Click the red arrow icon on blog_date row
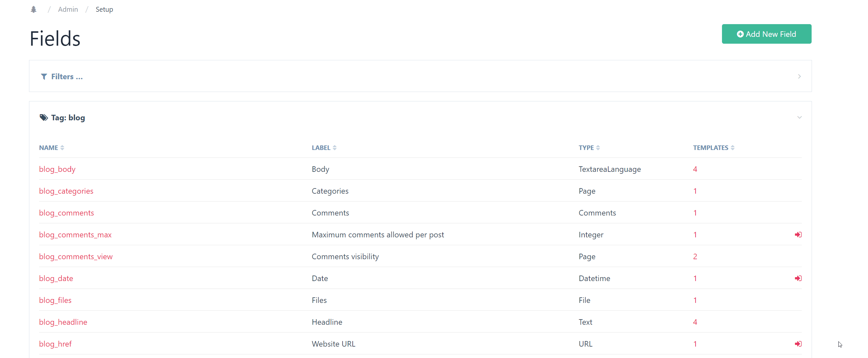Screen dimensions: 868x358 click(x=798, y=278)
